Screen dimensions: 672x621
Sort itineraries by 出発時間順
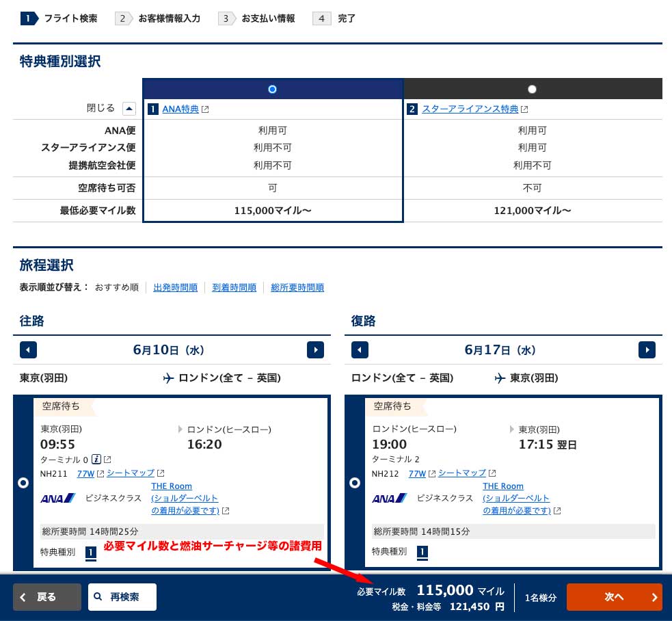tap(175, 288)
